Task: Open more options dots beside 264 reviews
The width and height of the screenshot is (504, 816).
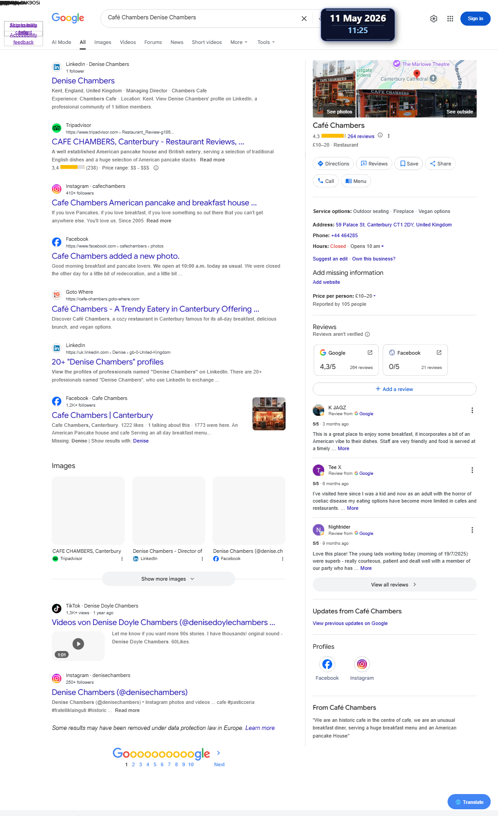Action: point(389,136)
